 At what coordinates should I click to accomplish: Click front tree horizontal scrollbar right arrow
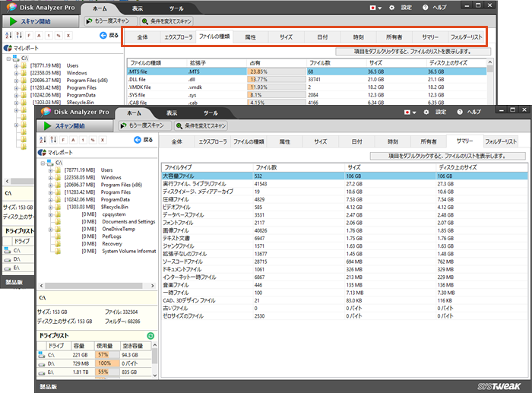[x=153, y=286]
